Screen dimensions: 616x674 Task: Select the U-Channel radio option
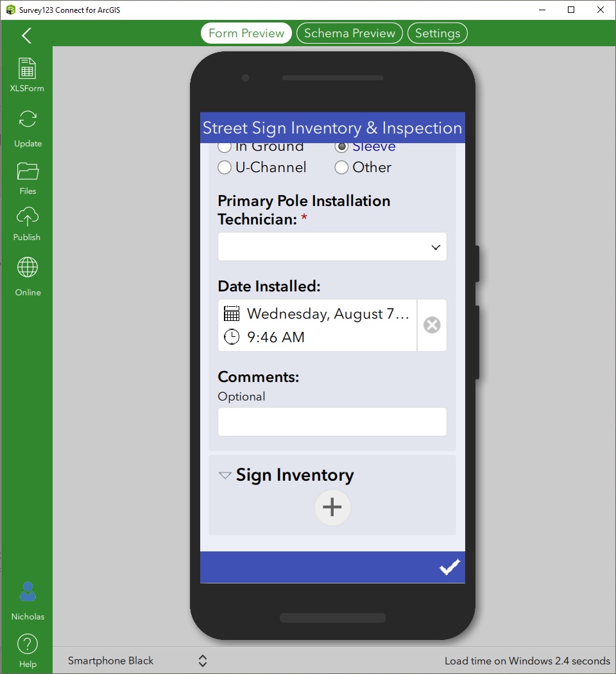[224, 167]
